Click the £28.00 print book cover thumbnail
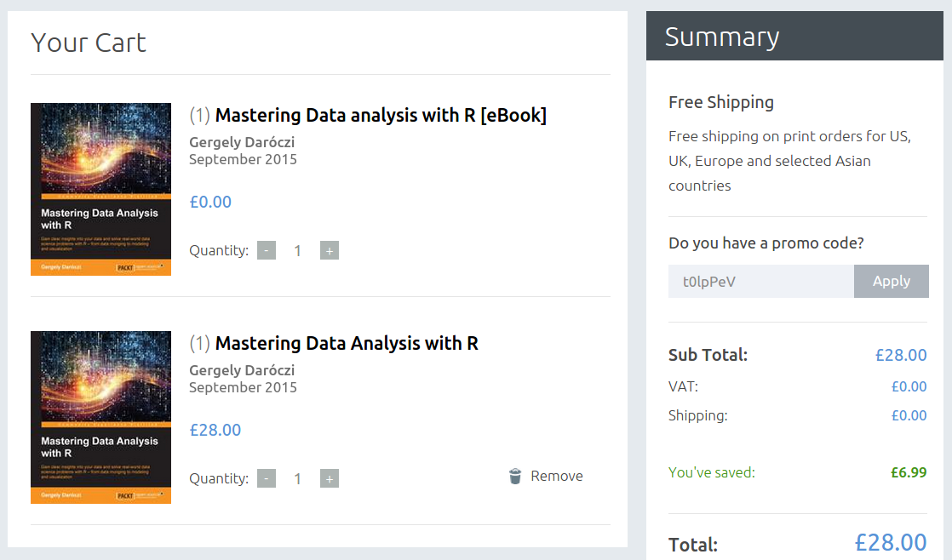Screen dimensions: 952x560 (100, 417)
